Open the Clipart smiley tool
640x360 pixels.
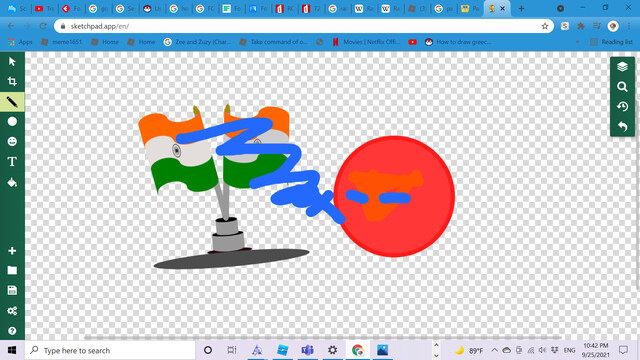click(x=12, y=142)
